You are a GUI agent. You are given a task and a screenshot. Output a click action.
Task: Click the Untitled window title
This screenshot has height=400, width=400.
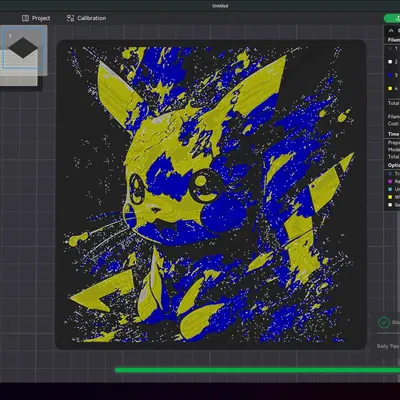[x=220, y=6]
